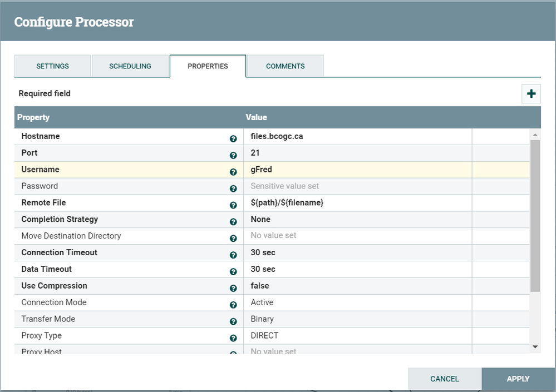
Task: Click the help icon for Remote File
Action: pyautogui.click(x=233, y=205)
